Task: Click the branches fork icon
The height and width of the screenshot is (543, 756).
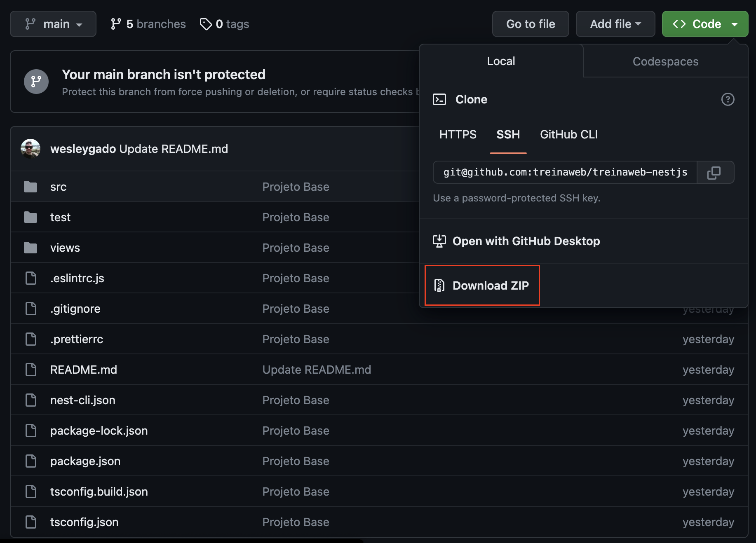Action: 116,24
